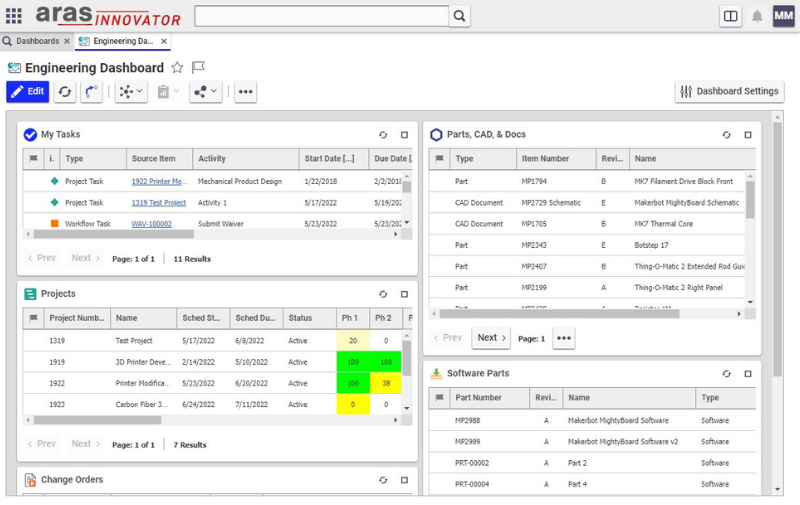Open the notifications bell
The width and height of the screenshot is (800, 505).
(757, 16)
